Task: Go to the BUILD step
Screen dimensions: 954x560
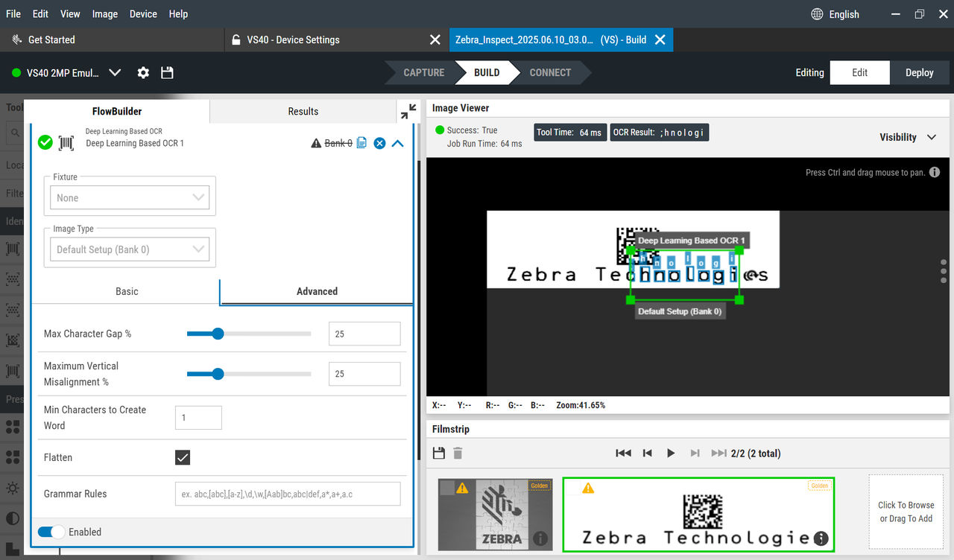Action: tap(487, 72)
